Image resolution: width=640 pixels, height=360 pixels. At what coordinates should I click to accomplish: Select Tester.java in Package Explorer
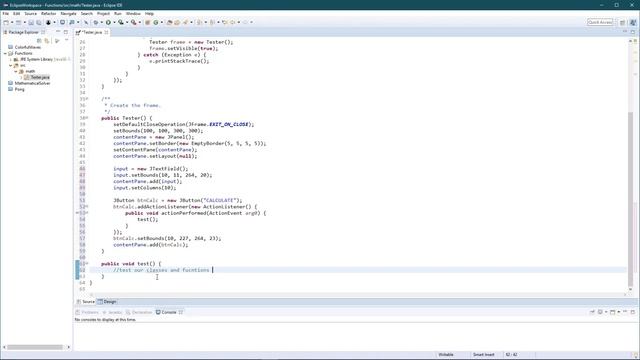(x=40, y=77)
